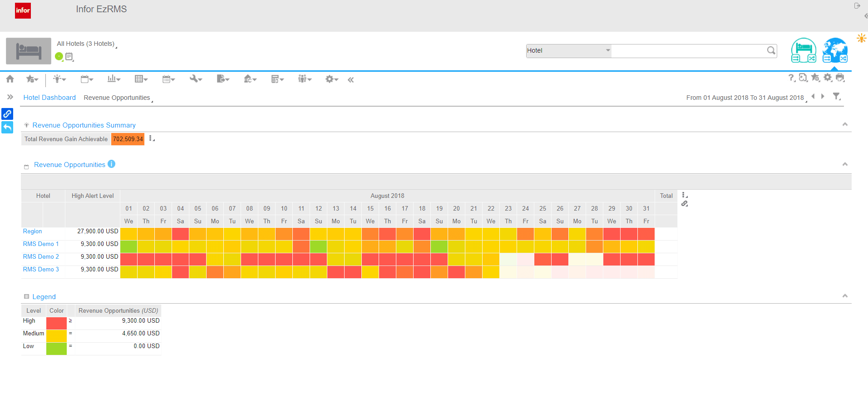Toggle the Revenue Opportunities info bubble
The width and height of the screenshot is (868, 418).
click(111, 164)
